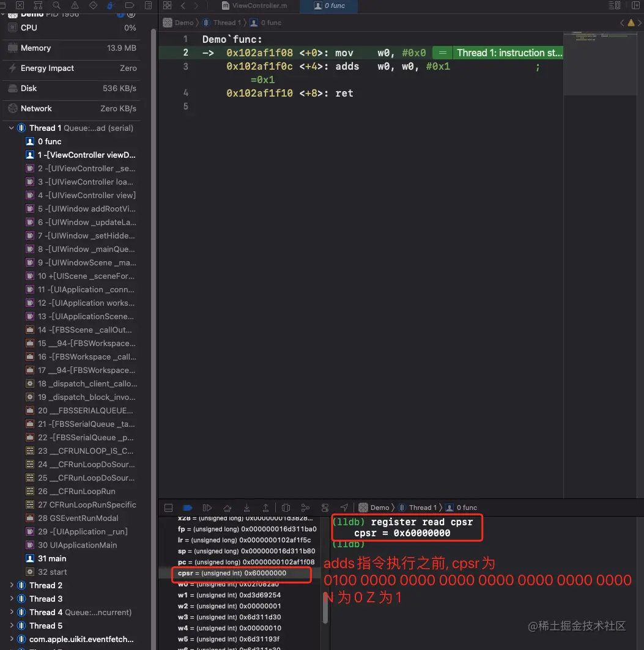Open the source control navigator icon
The width and height of the screenshot is (644, 650).
point(20,6)
